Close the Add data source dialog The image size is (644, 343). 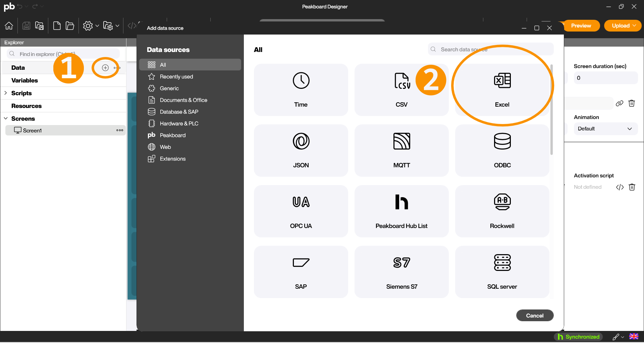point(549,28)
